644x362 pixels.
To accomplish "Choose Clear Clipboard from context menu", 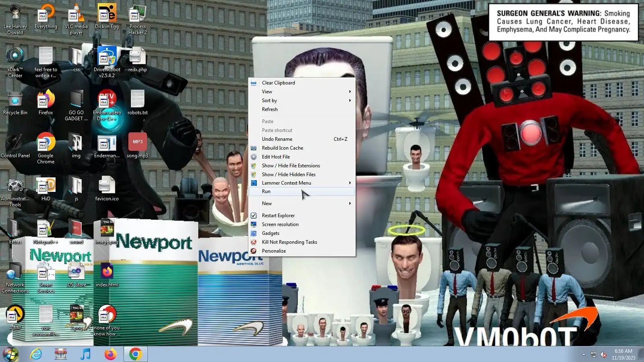I will click(x=302, y=83).
